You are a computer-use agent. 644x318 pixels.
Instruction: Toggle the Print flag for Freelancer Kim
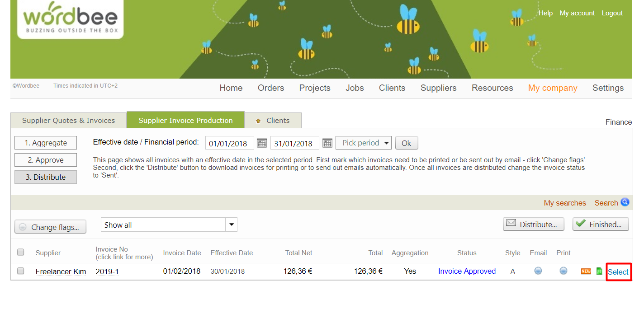[x=563, y=271]
